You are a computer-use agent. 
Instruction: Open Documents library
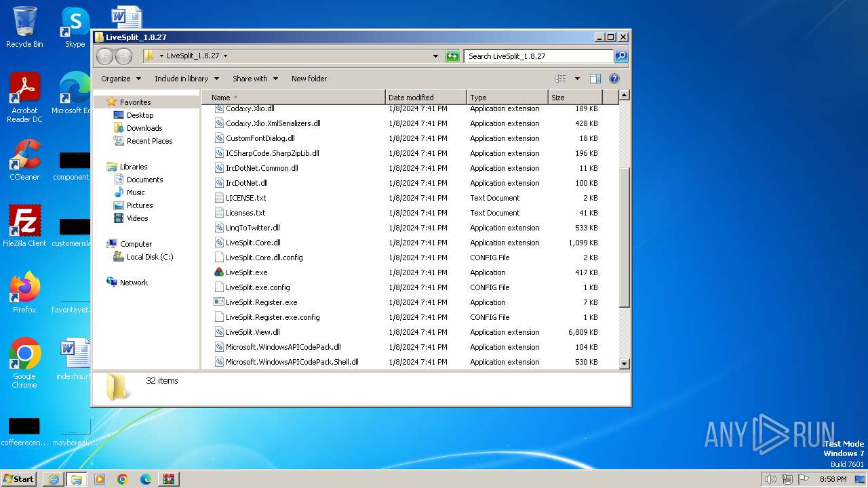[x=145, y=180]
